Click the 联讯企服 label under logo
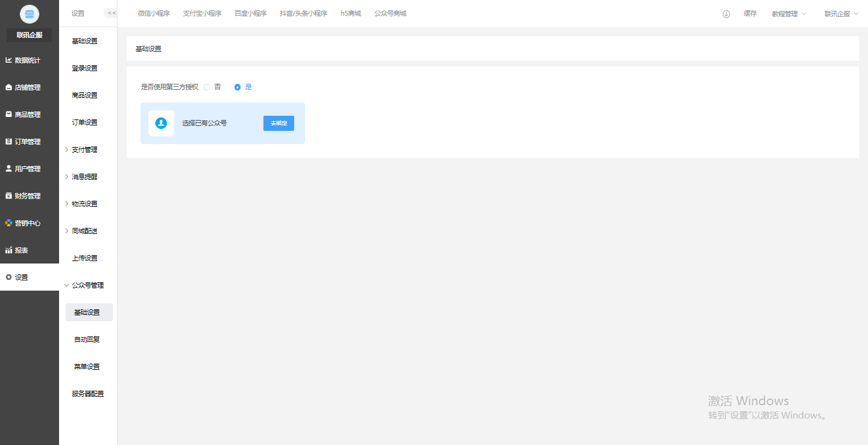 pyautogui.click(x=29, y=35)
